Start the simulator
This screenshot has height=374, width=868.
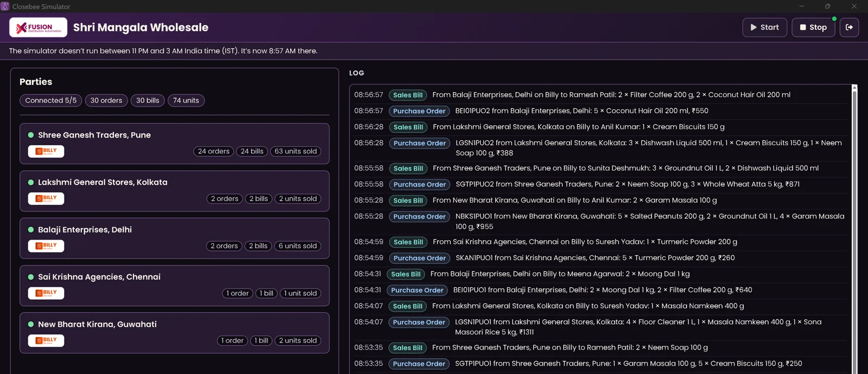[764, 27]
